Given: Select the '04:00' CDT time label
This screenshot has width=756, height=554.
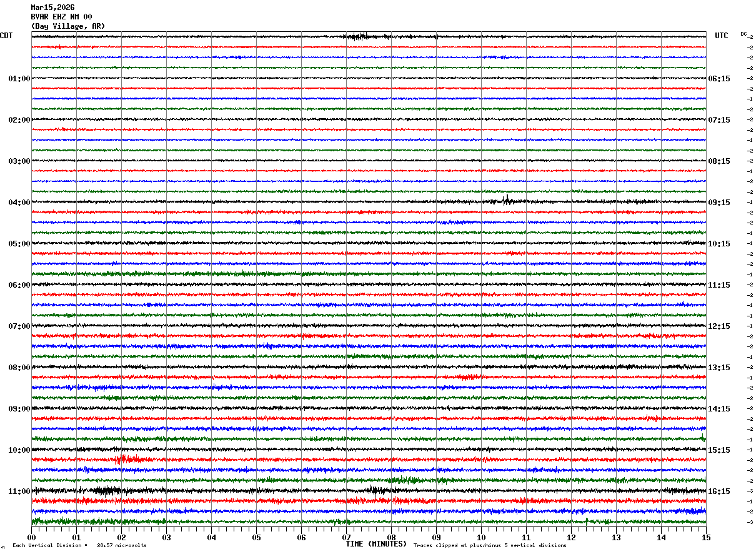Looking at the screenshot, I should pyautogui.click(x=19, y=203).
